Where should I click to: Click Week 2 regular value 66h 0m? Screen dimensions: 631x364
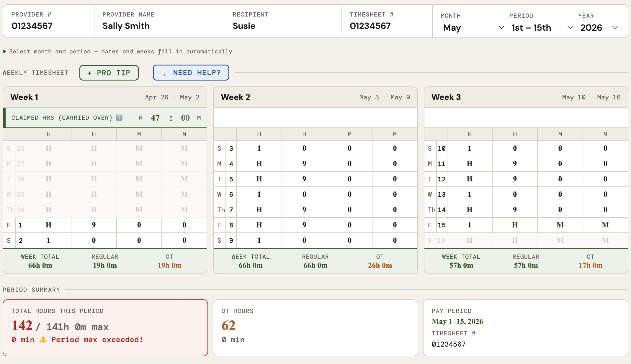315,265
